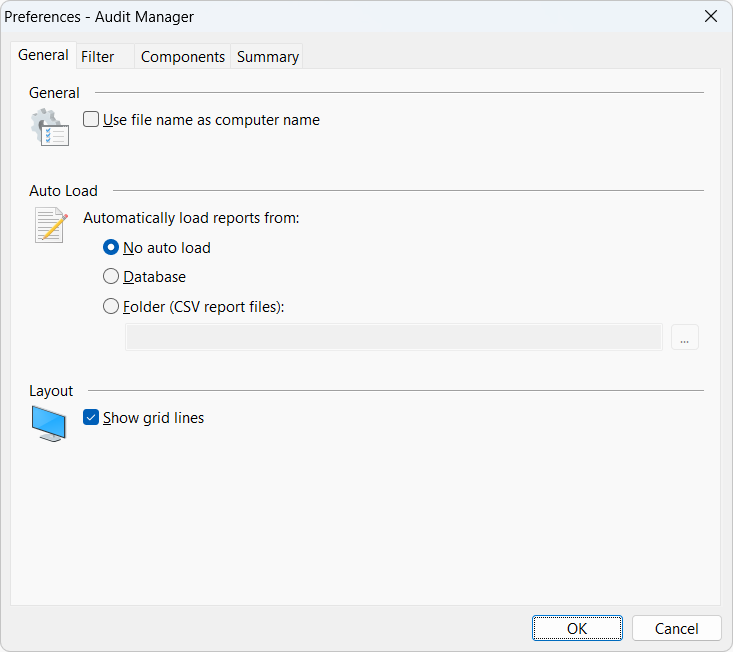This screenshot has width=733, height=652.
Task: Click the Auto Load section heading
Action: pos(63,191)
